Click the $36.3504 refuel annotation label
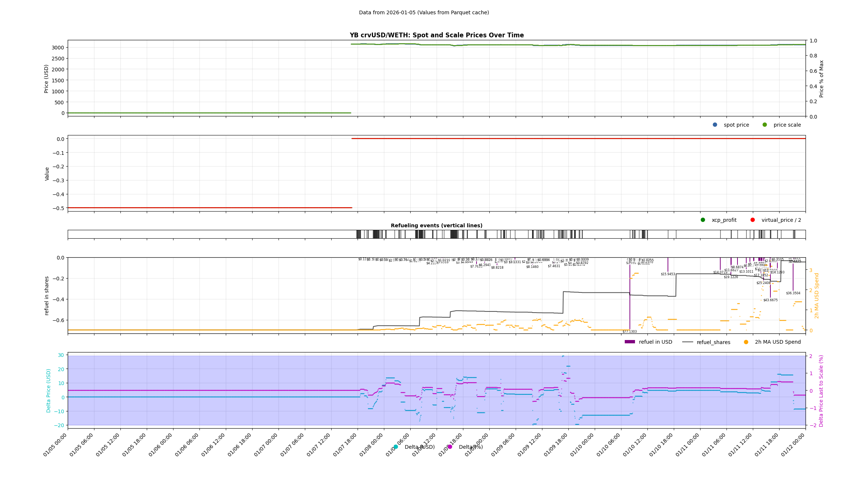Image resolution: width=848 pixels, height=504 pixels. click(x=793, y=293)
